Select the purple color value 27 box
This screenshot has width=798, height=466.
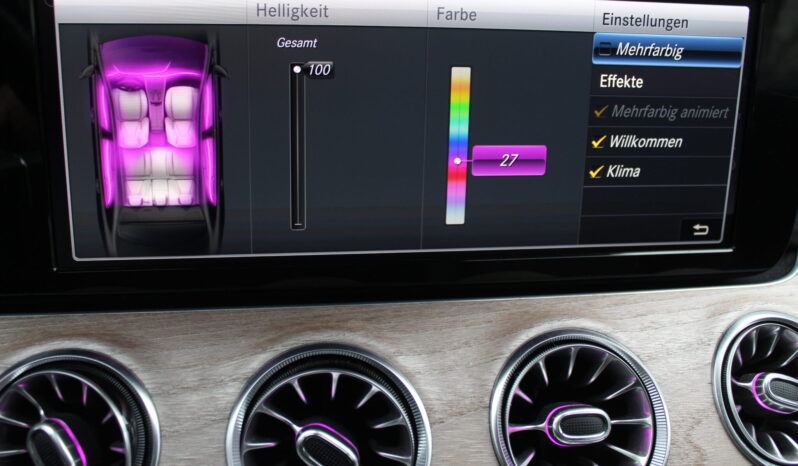tap(509, 160)
